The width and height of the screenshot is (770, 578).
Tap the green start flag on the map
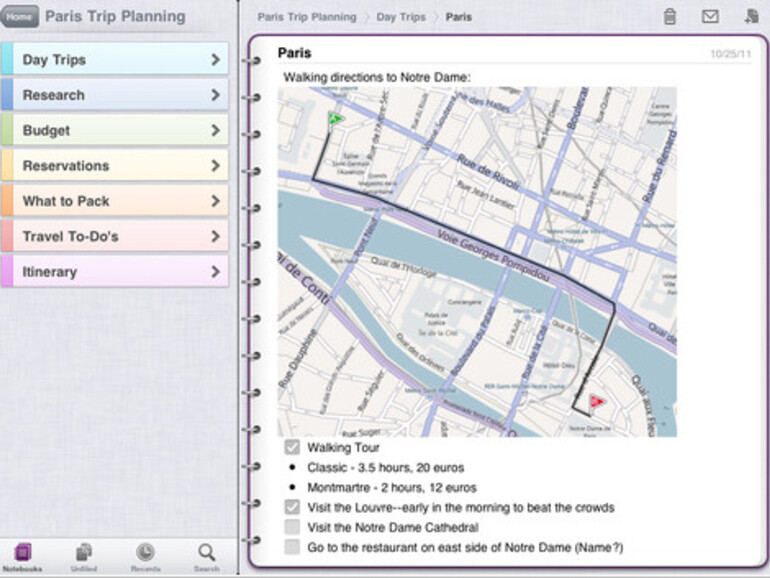[x=335, y=119]
